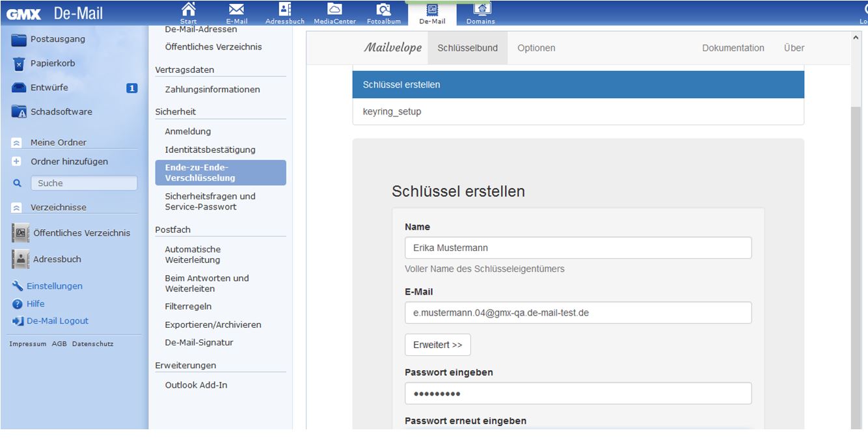The width and height of the screenshot is (868, 441).
Task: Open De-Mail-Adressen settings entry
Action: [201, 29]
